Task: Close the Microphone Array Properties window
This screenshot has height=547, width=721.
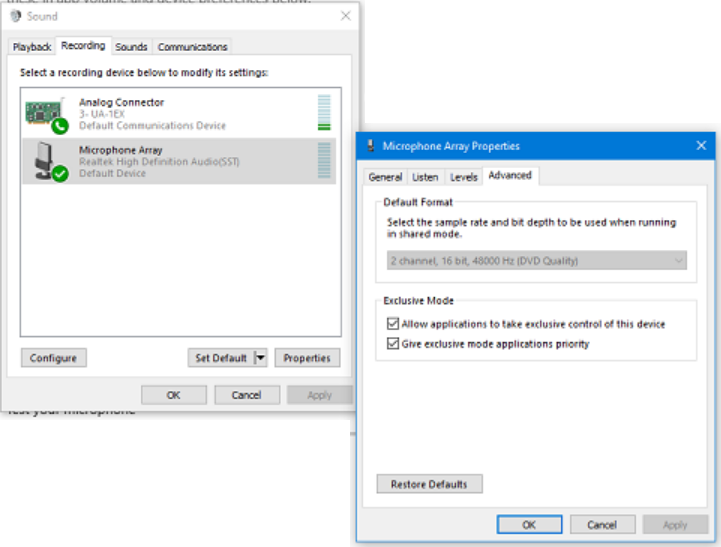Action: tap(701, 146)
